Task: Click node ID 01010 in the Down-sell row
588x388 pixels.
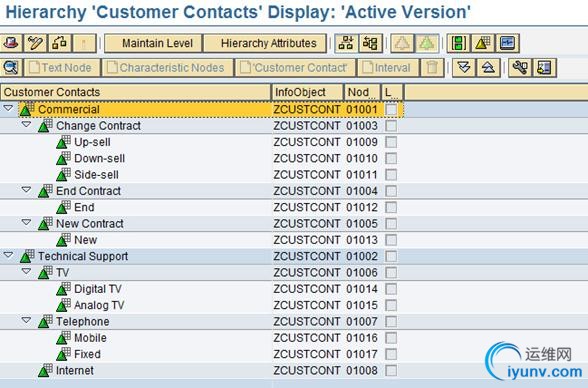Action: tap(362, 159)
